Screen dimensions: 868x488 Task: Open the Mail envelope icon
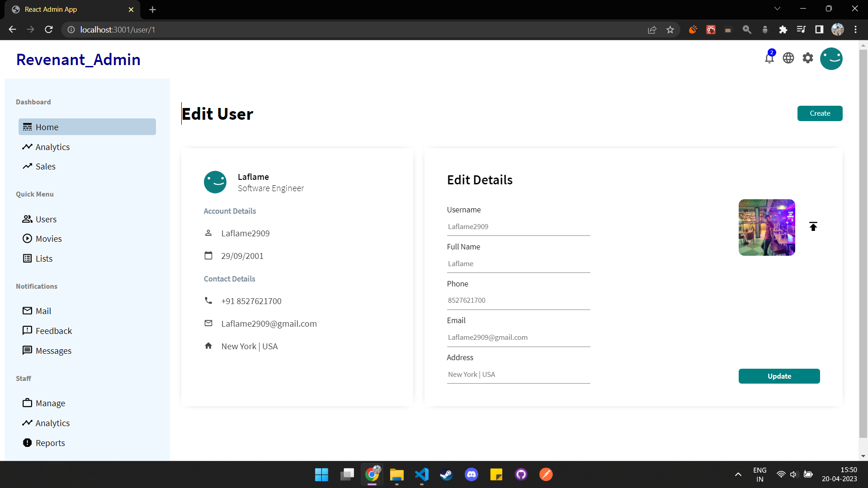tap(28, 310)
